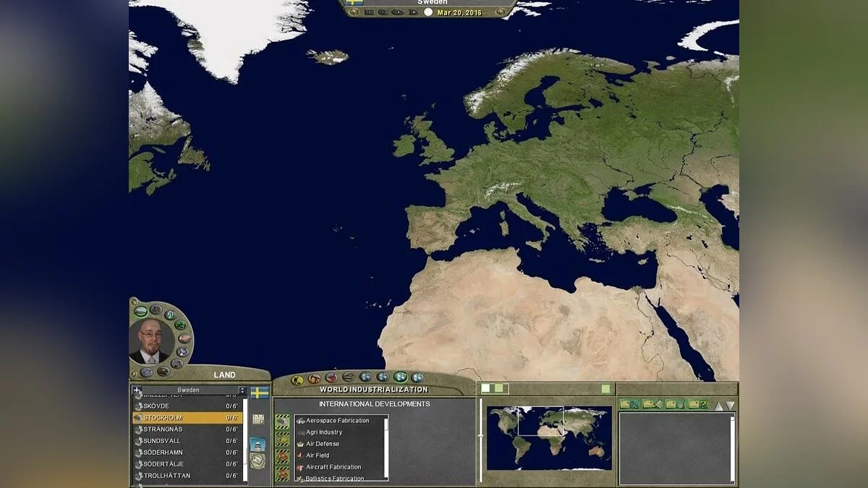This screenshot has width=868, height=488.
Task: Click the leader portrait in the circular panel
Action: (151, 341)
